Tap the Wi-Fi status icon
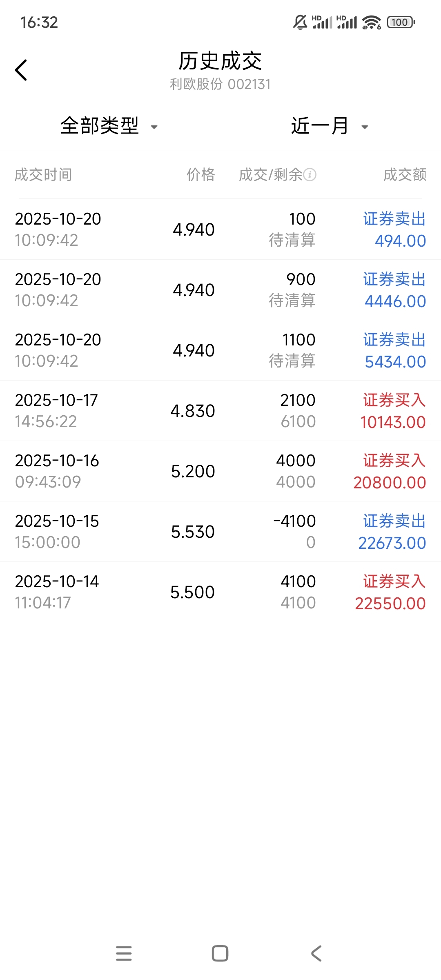The width and height of the screenshot is (441, 980). click(x=371, y=22)
